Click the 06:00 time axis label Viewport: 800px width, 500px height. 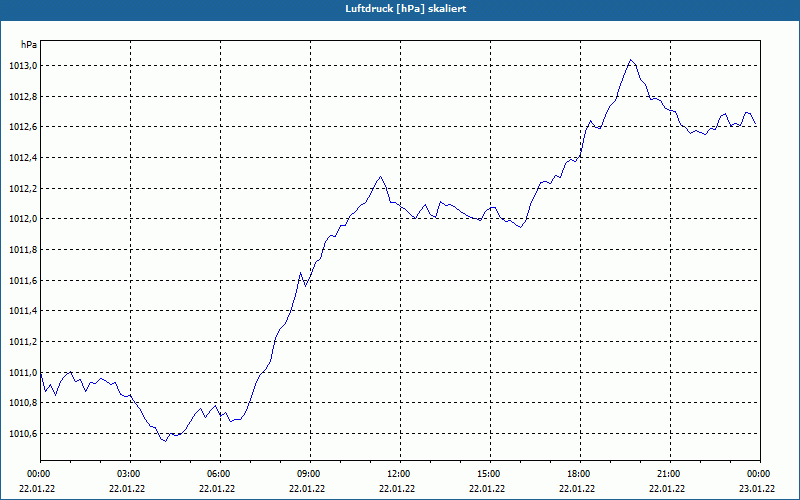(x=220, y=474)
